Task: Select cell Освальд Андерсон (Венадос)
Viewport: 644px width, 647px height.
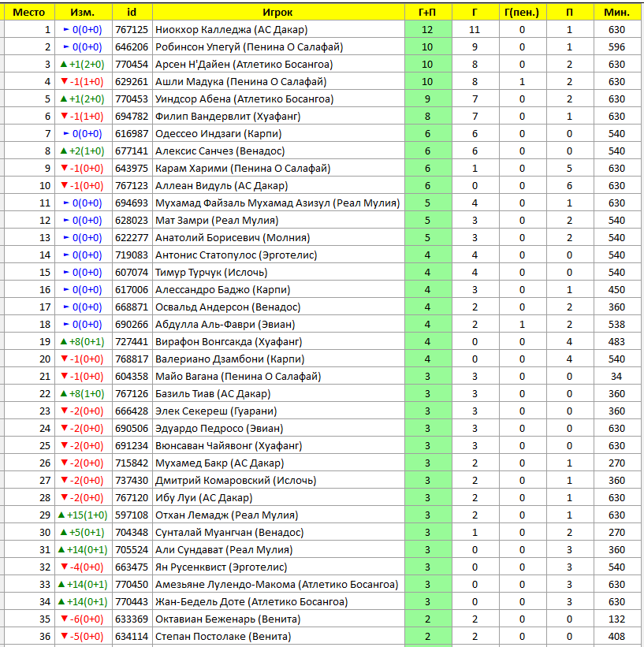Action: (x=278, y=307)
